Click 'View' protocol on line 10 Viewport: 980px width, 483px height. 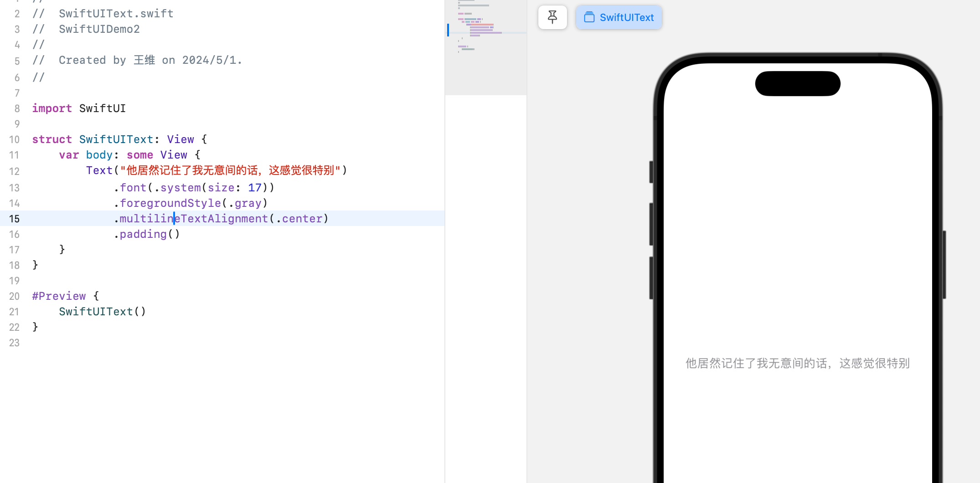(x=181, y=139)
